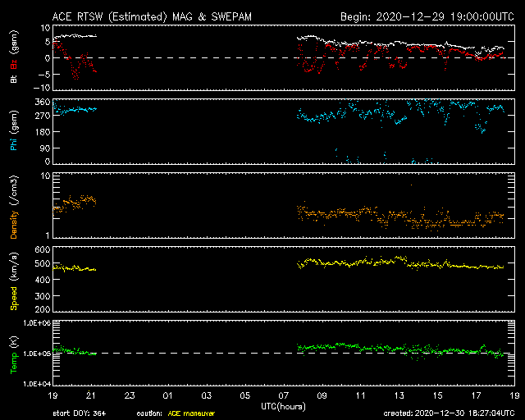Click the '15' hour label on the time axis
This screenshot has height=420, width=525.
(x=437, y=395)
